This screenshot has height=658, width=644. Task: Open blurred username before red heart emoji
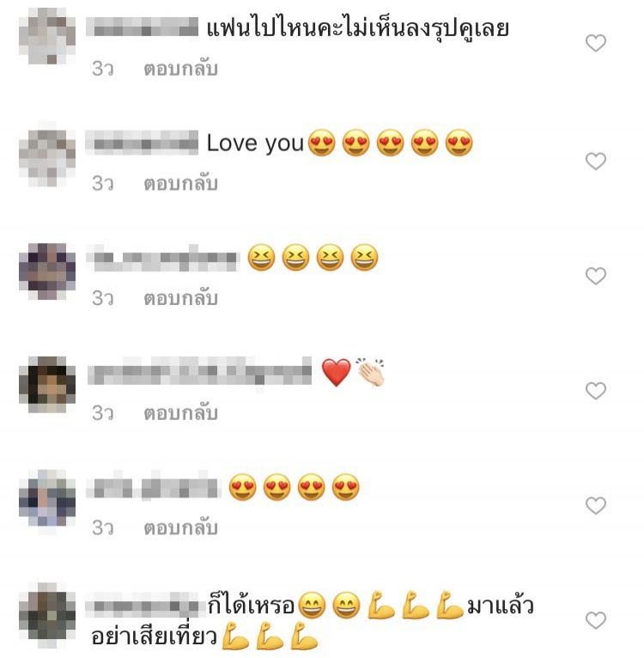[200, 371]
